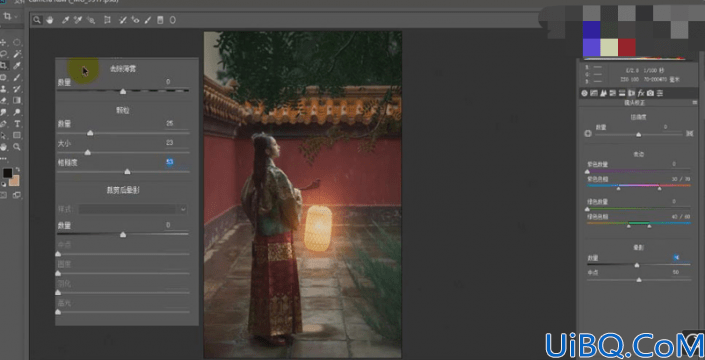
Task: Click the Grain amount slider handle
Action: coord(90,133)
